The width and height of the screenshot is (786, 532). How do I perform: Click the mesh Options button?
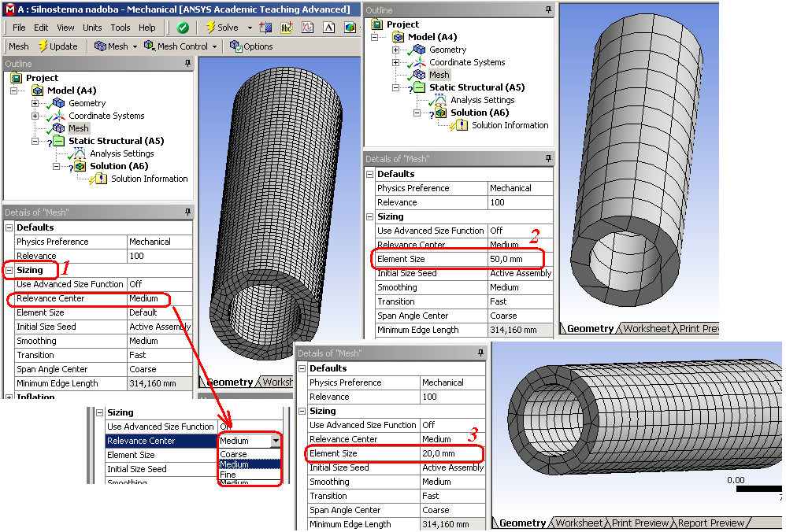pos(251,46)
